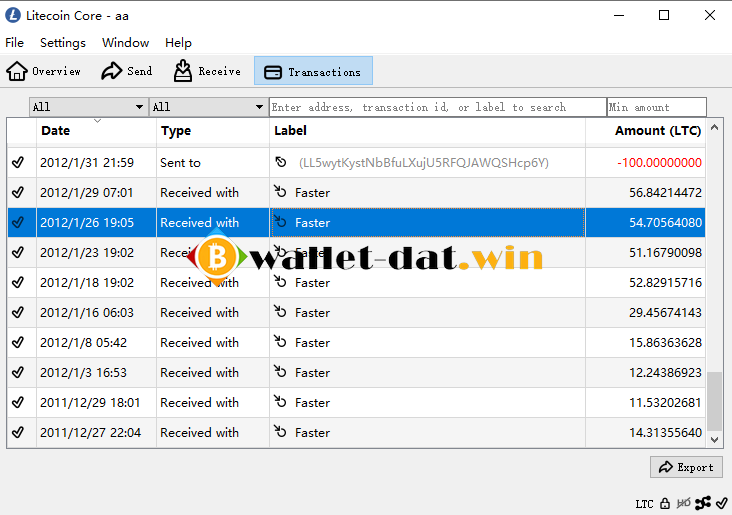This screenshot has width=732, height=515.
Task: Click received icon in the 14.31355640 row
Action: pyautogui.click(x=280, y=431)
